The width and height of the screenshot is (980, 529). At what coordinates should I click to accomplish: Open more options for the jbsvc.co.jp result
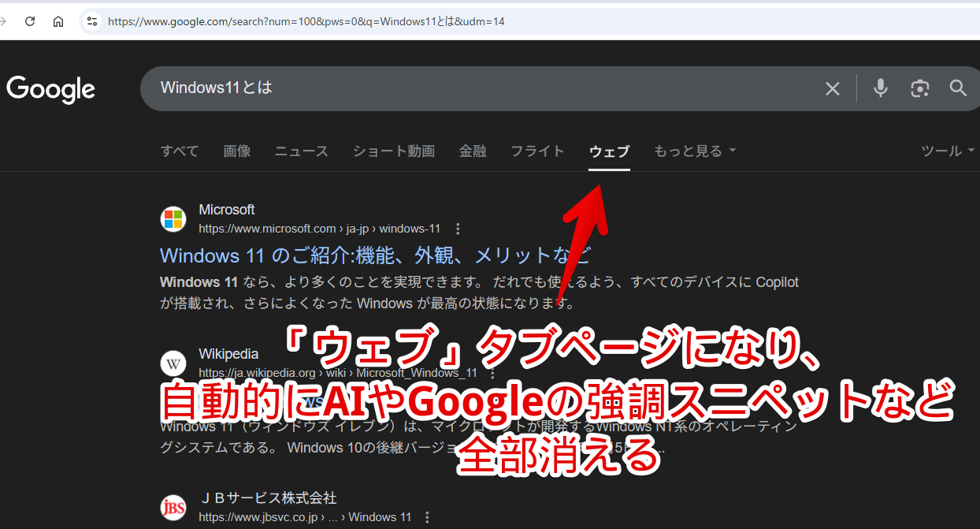(x=428, y=517)
